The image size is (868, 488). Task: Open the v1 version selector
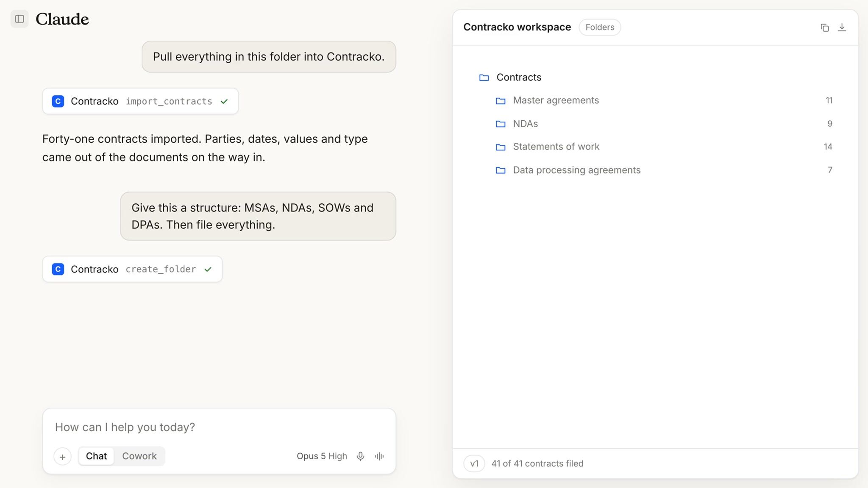[x=474, y=463]
